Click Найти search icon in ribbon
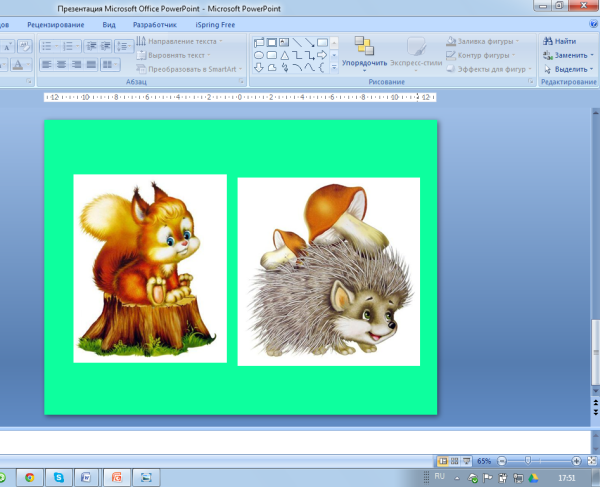Viewport: 600px width, 487px height. pos(558,41)
